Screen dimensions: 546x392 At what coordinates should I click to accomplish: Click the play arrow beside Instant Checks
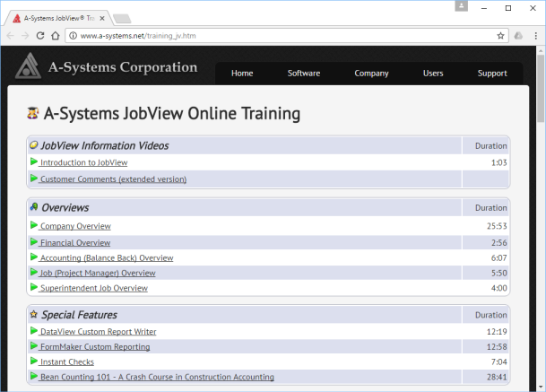34,362
